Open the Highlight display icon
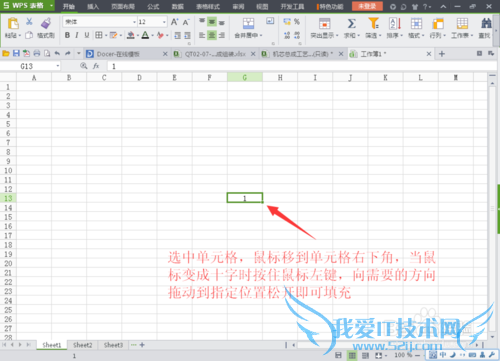Screen dimensions: 500x361 [324, 24]
